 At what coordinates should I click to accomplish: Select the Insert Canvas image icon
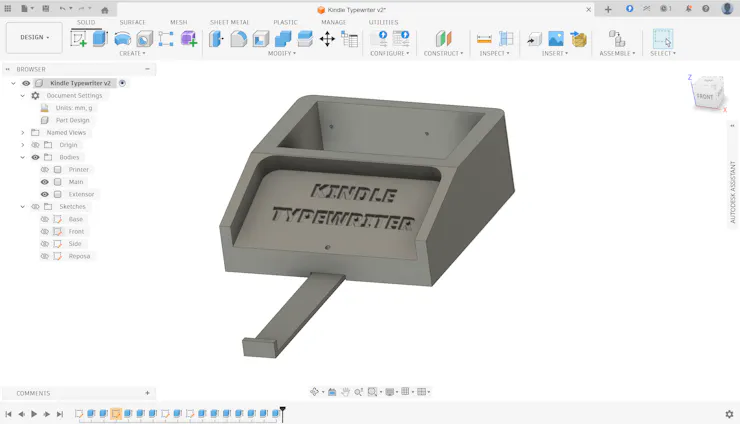(x=556, y=39)
